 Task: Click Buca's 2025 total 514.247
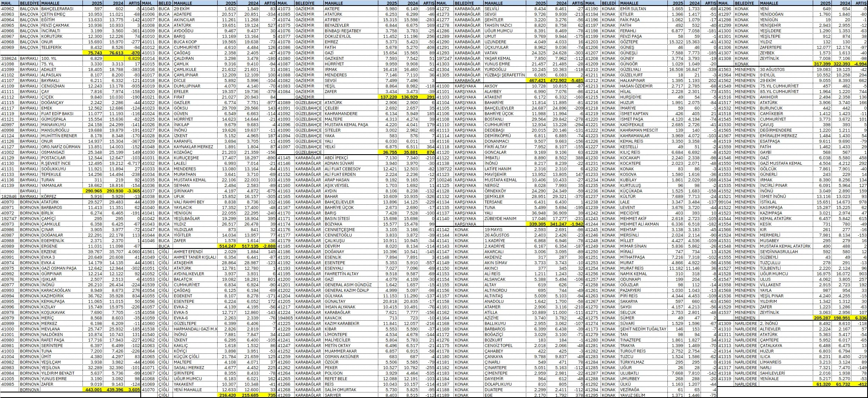(x=227, y=246)
